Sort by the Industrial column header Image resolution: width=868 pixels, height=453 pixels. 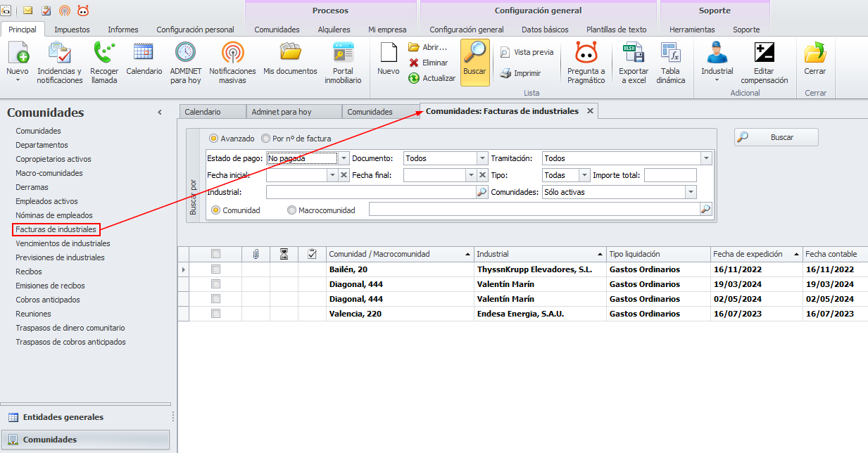click(539, 254)
